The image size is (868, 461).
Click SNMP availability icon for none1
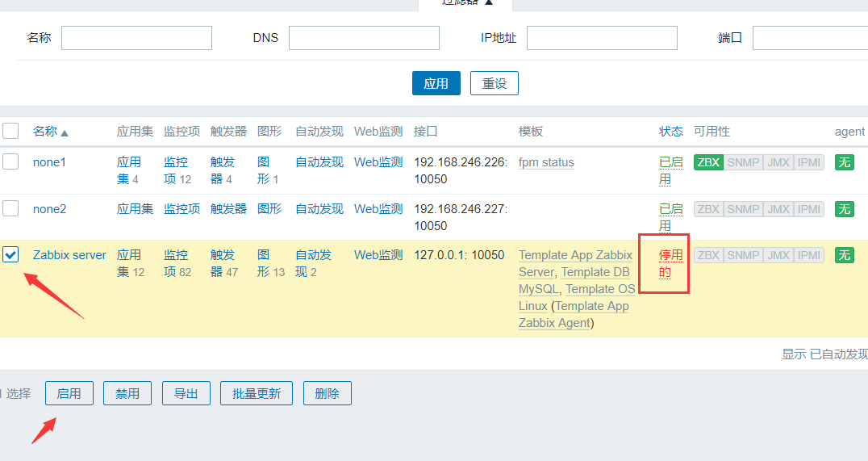743,162
